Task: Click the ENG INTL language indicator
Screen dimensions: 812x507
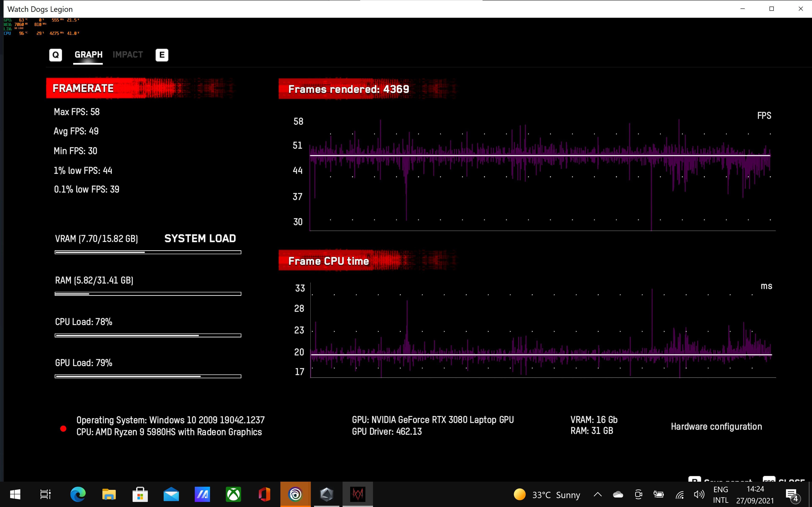Action: (x=720, y=495)
